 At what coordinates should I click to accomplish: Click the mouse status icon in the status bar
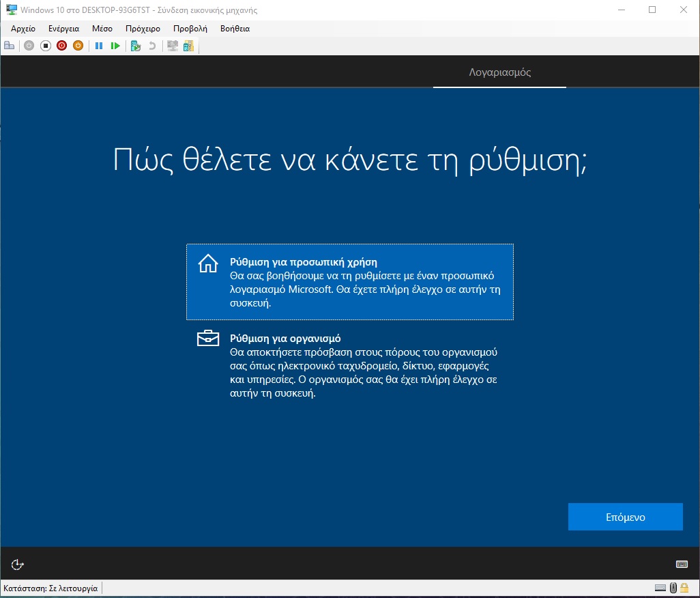click(x=673, y=588)
